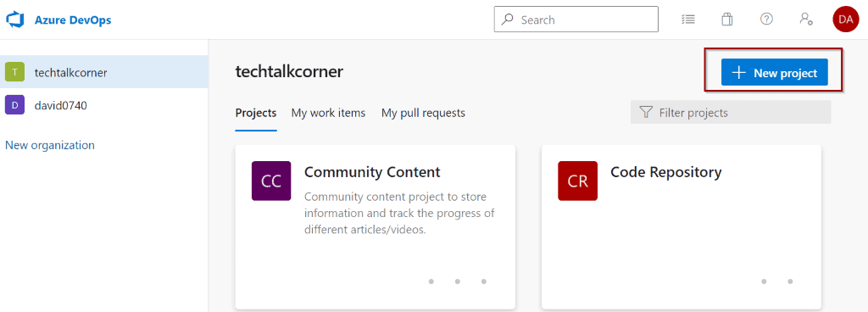Click the Azure DevOps title text
Viewport: 868px width, 312px height.
click(x=73, y=20)
